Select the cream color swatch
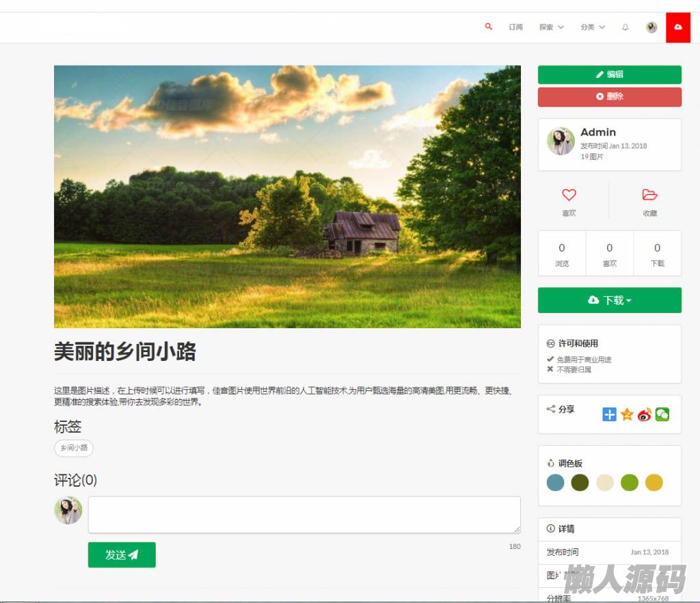 605,483
